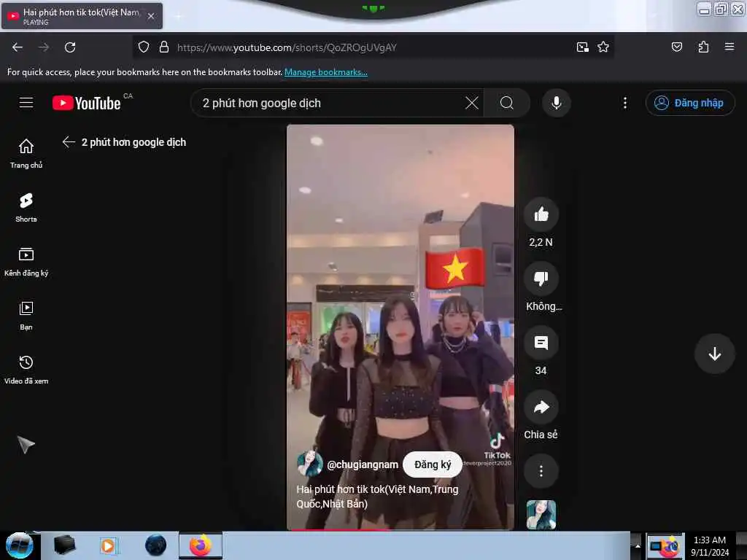The width and height of the screenshot is (747, 560).
Task: Share the short with Chia sẻ
Action: (x=541, y=407)
